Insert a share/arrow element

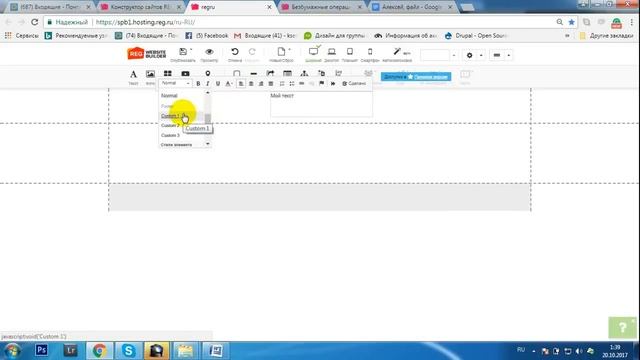coord(270,73)
